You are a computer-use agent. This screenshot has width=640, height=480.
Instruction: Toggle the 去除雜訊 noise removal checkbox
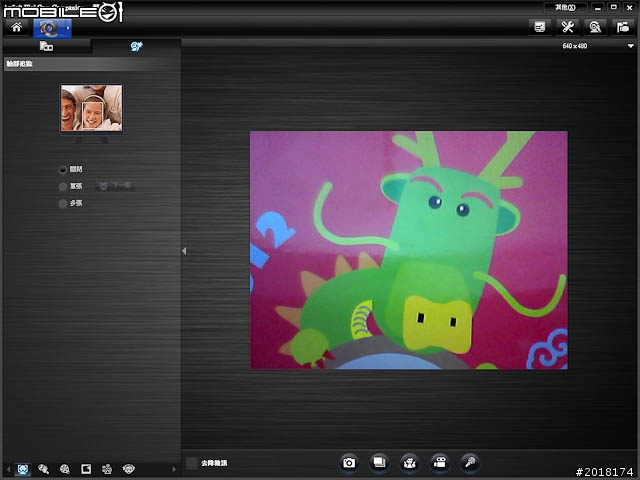191,463
